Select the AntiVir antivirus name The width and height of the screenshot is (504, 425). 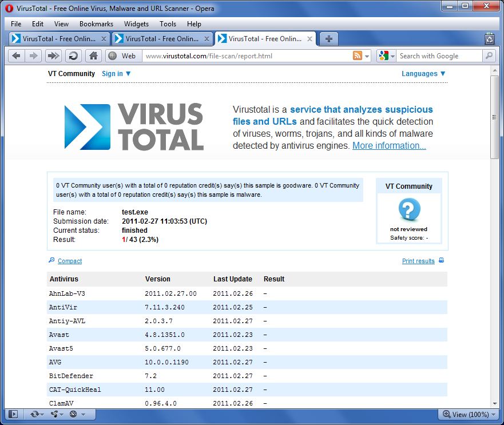coord(63,307)
